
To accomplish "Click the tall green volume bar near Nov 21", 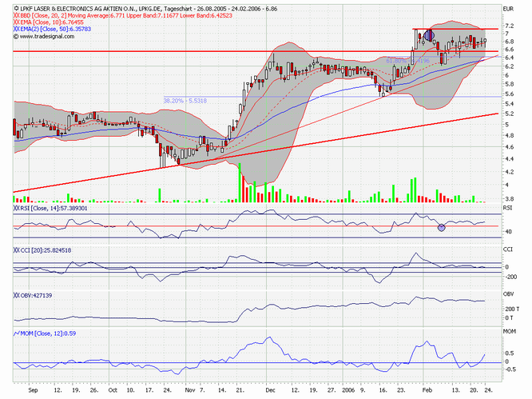I will (240, 182).
